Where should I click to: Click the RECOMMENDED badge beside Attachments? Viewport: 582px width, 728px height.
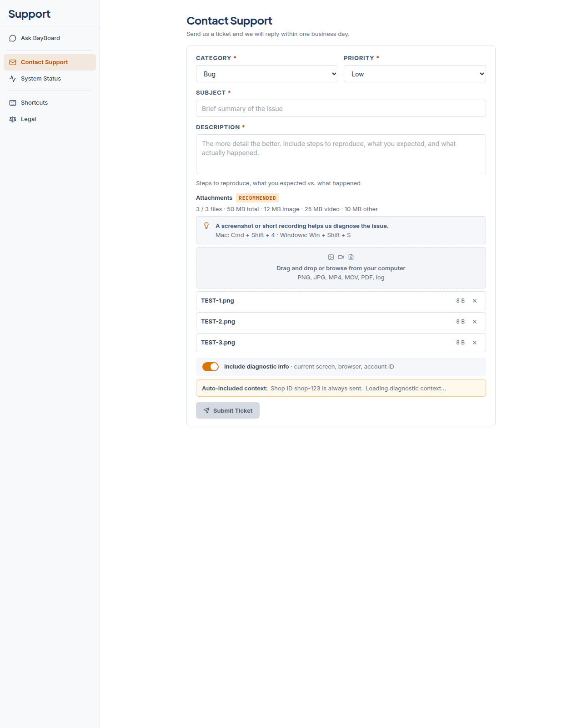(x=257, y=198)
